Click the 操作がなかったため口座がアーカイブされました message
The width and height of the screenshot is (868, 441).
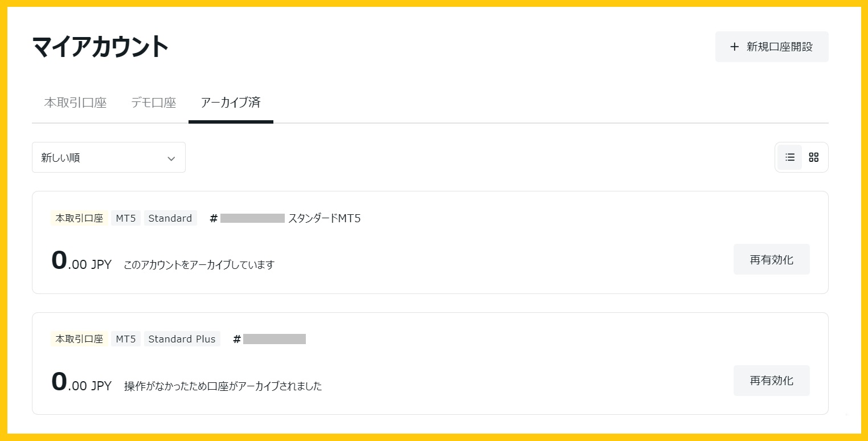(x=223, y=386)
